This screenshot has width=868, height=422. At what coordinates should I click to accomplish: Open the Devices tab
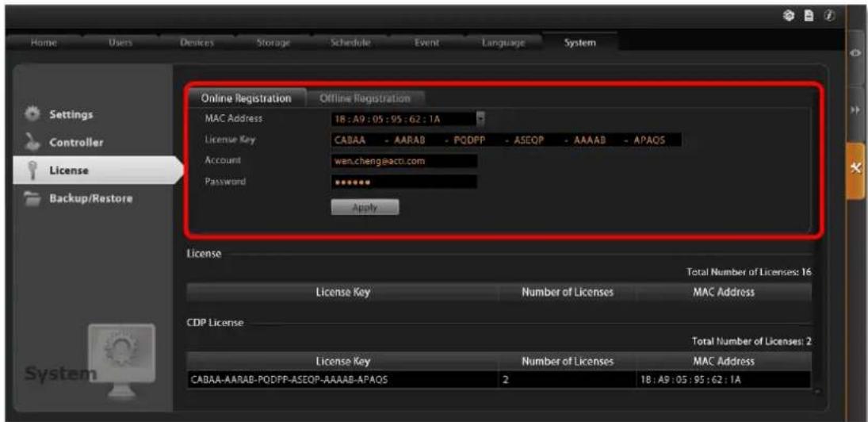pos(197,43)
